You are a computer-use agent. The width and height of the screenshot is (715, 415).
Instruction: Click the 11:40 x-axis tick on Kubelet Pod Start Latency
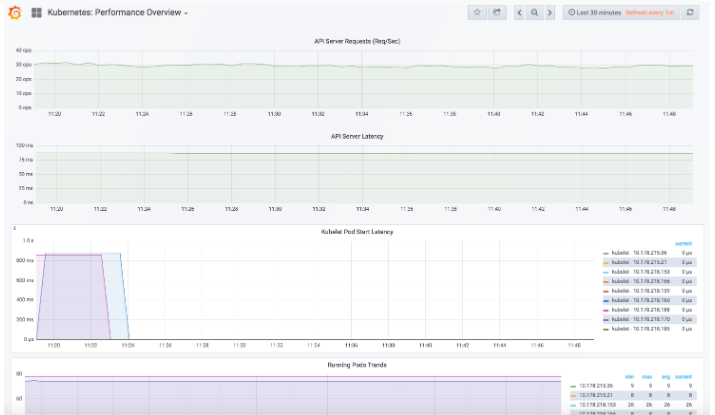point(425,346)
